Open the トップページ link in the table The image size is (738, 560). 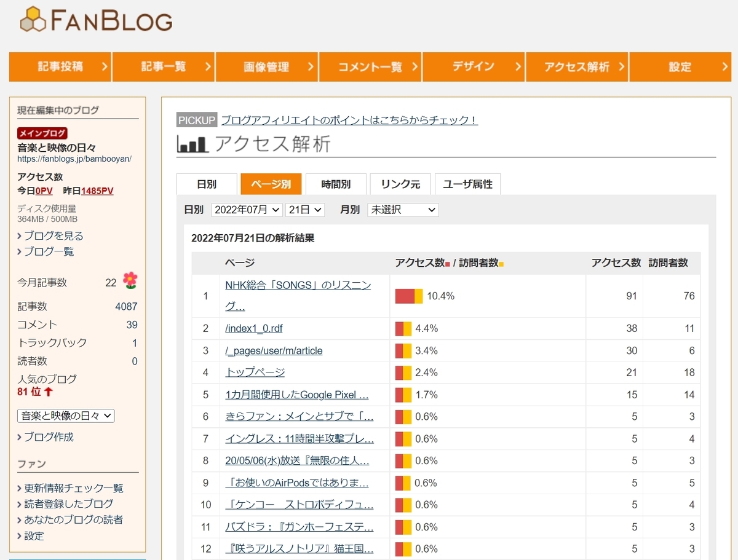[255, 373]
